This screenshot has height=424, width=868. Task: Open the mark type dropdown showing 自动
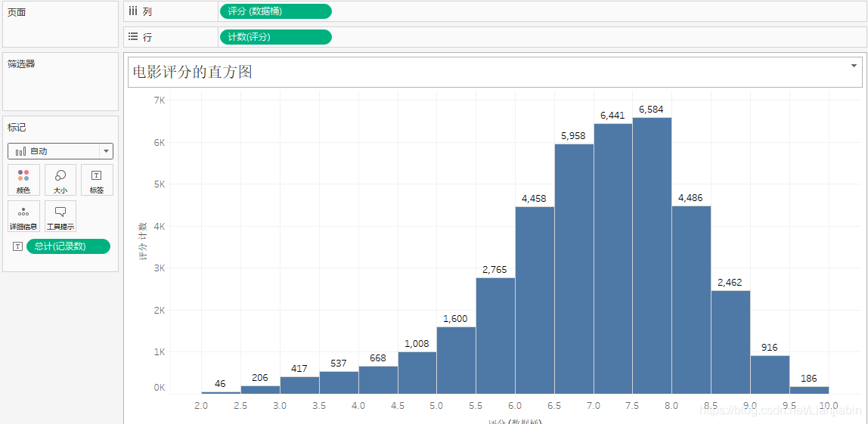(x=60, y=151)
